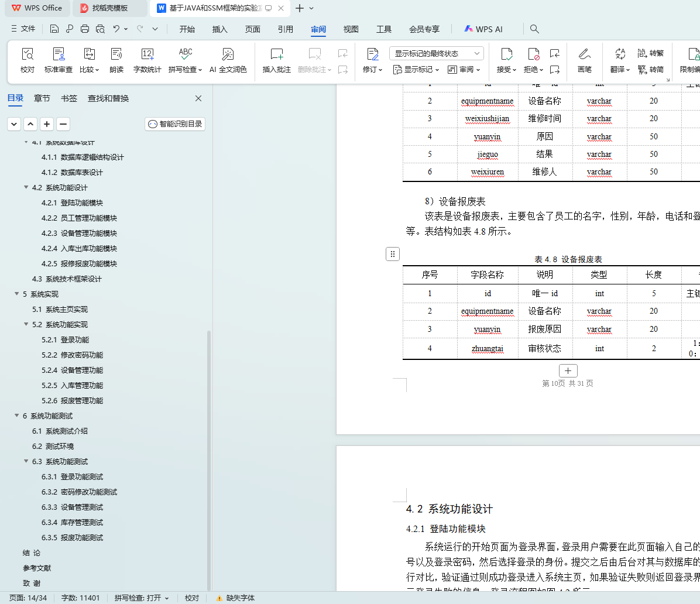
Task: Jump to 4.2.3 设备管理功能模块 heading
Action: click(79, 233)
